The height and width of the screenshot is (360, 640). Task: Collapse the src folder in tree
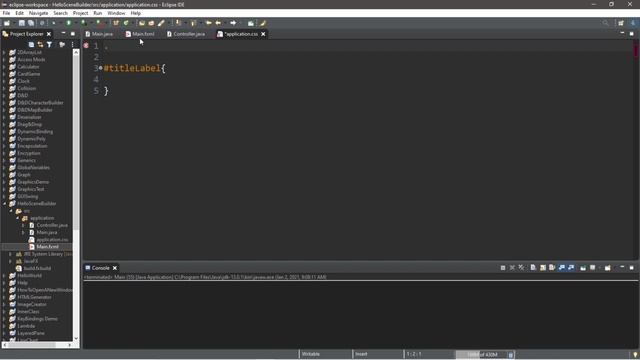click(x=11, y=211)
